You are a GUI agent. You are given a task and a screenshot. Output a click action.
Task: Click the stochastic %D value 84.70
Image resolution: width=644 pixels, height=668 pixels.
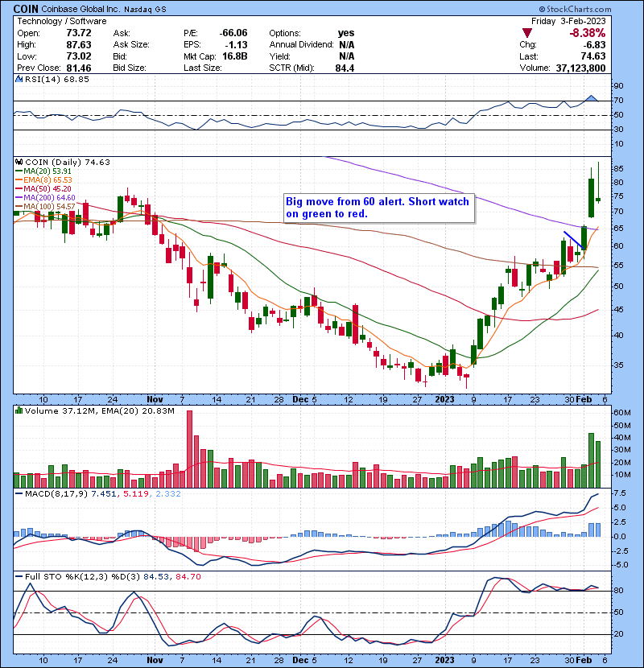pos(188,577)
